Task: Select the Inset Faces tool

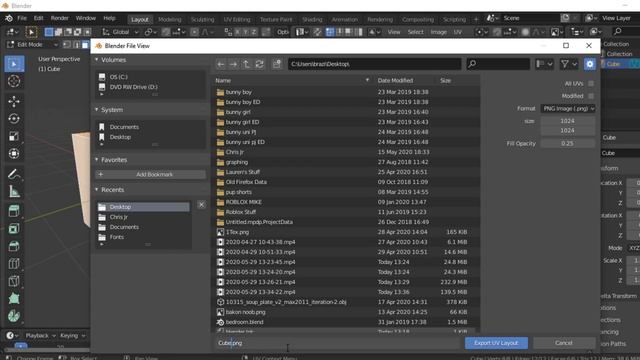Action: tap(14, 229)
